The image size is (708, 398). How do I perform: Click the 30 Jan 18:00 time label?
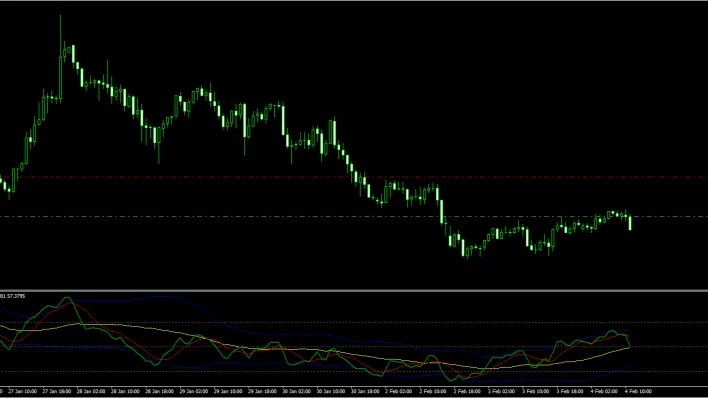365,391
